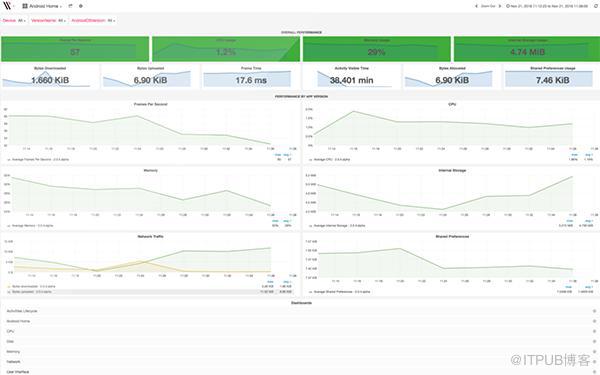
Task: Open the Device variable dropdown
Action: pyautogui.click(x=22, y=20)
